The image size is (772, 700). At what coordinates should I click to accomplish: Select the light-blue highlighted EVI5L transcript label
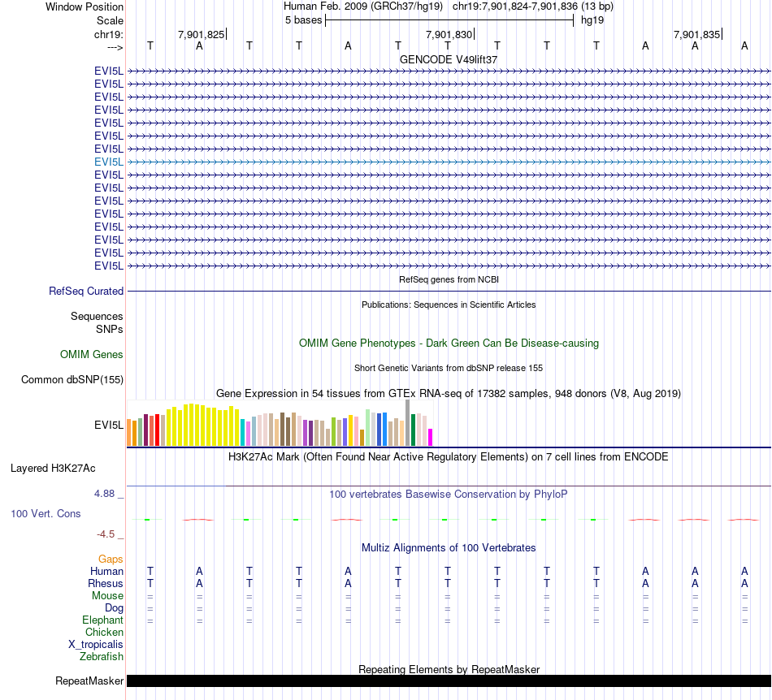coord(109,162)
